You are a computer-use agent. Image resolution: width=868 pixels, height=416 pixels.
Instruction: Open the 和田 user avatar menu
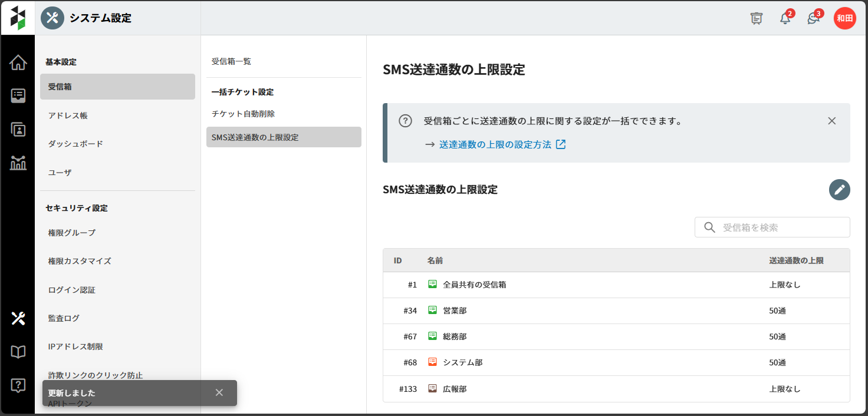tap(844, 18)
